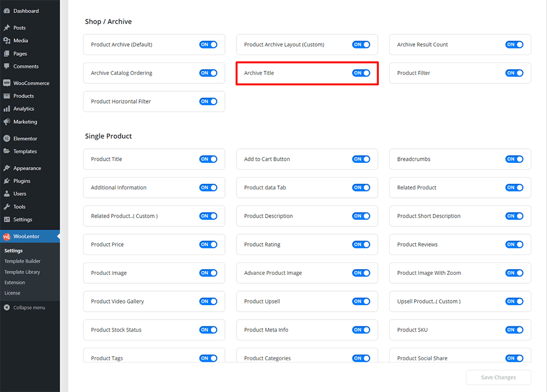The image size is (547, 392).
Task: Go to the Extension submenu page
Action: [x=15, y=283]
